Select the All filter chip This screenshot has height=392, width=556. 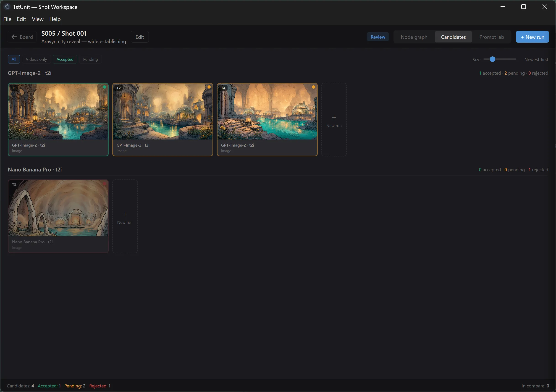pos(14,59)
